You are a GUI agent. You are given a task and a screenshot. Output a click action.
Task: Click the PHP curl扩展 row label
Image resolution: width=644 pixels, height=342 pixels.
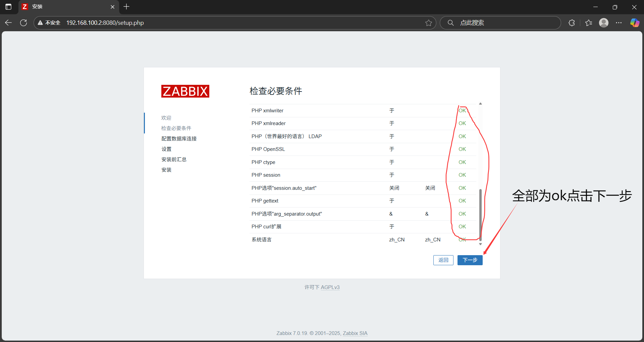(266, 227)
